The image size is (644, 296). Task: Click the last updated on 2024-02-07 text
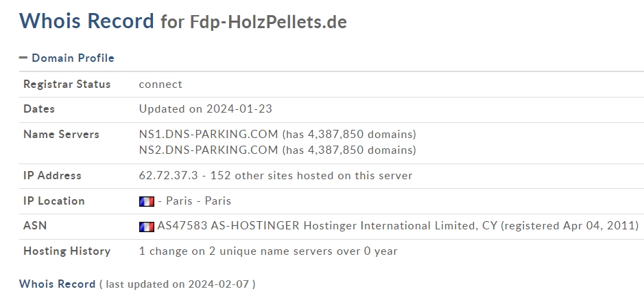click(178, 284)
